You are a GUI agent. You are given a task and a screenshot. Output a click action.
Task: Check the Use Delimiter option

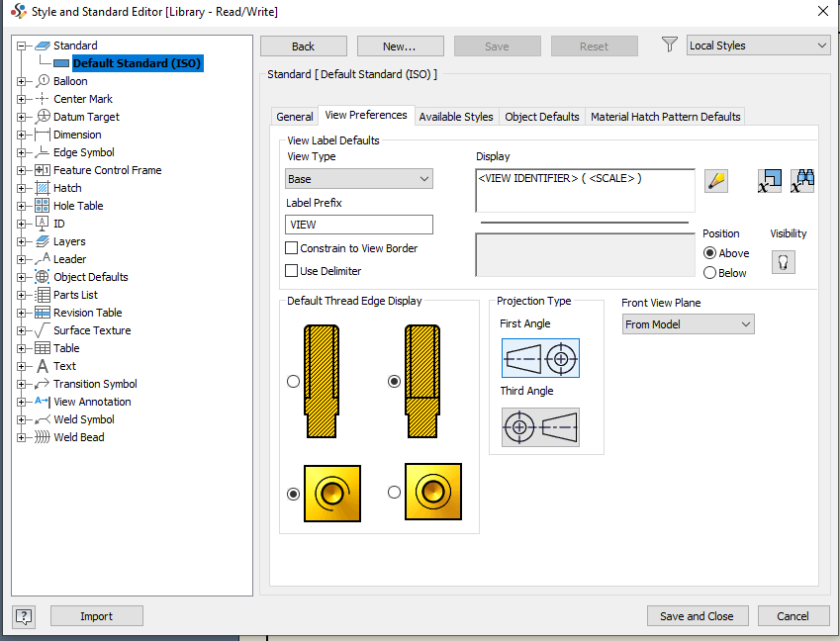[x=291, y=268]
